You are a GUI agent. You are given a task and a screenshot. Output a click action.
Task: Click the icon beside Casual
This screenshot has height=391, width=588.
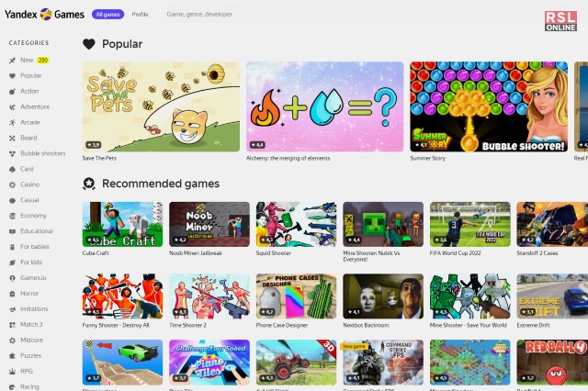point(12,200)
